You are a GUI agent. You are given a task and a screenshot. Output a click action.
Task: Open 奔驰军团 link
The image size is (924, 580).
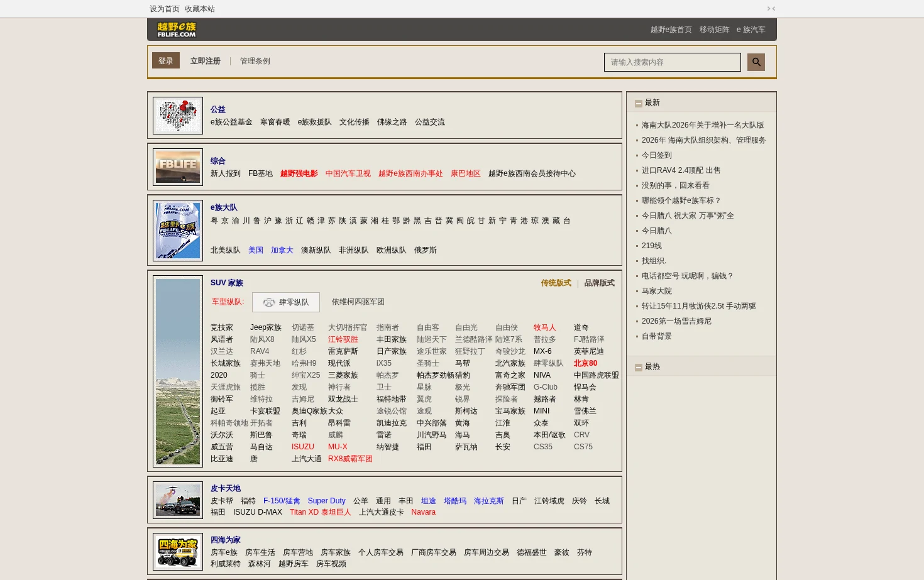click(x=510, y=387)
